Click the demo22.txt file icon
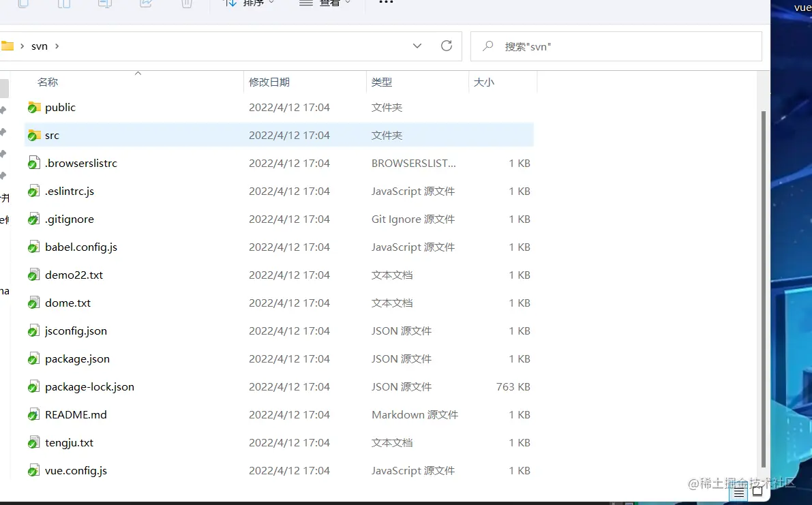 click(x=33, y=275)
